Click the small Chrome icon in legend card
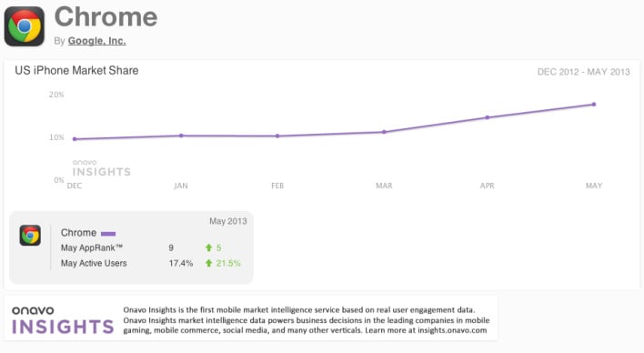This screenshot has width=644, height=353. 30,236
